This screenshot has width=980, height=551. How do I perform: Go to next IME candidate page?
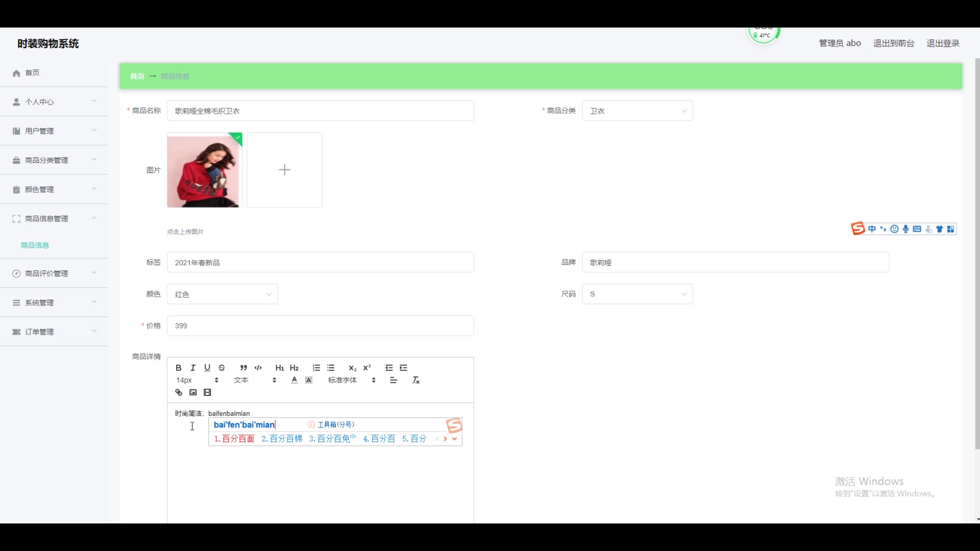[x=445, y=439]
